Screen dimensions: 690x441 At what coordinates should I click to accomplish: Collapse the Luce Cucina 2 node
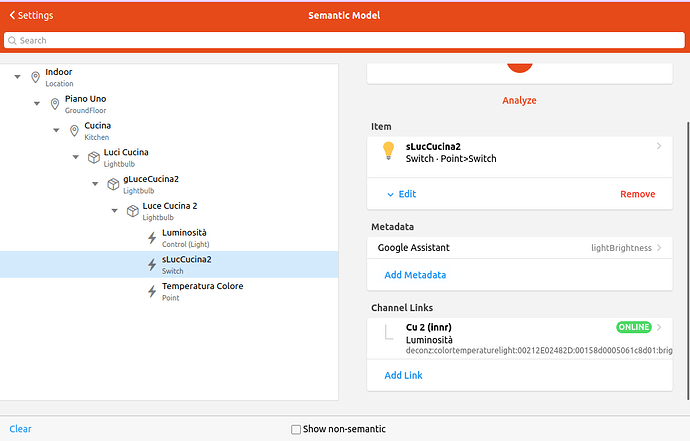[115, 211]
